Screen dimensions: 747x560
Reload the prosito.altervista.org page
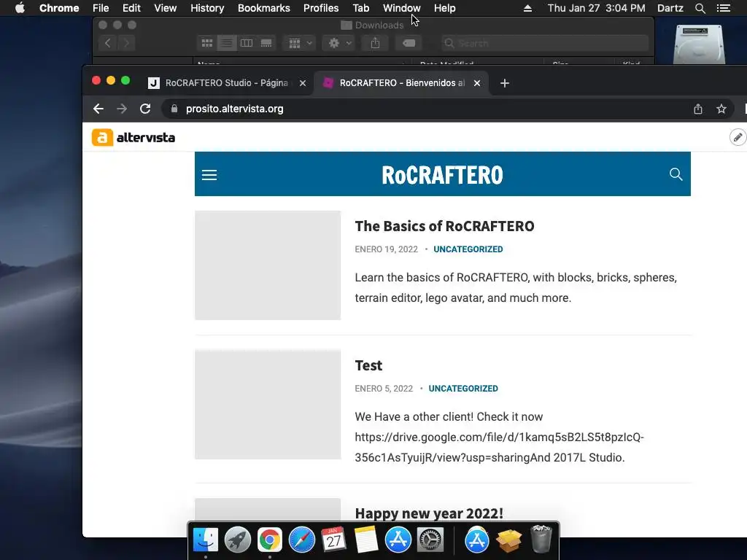pos(145,109)
